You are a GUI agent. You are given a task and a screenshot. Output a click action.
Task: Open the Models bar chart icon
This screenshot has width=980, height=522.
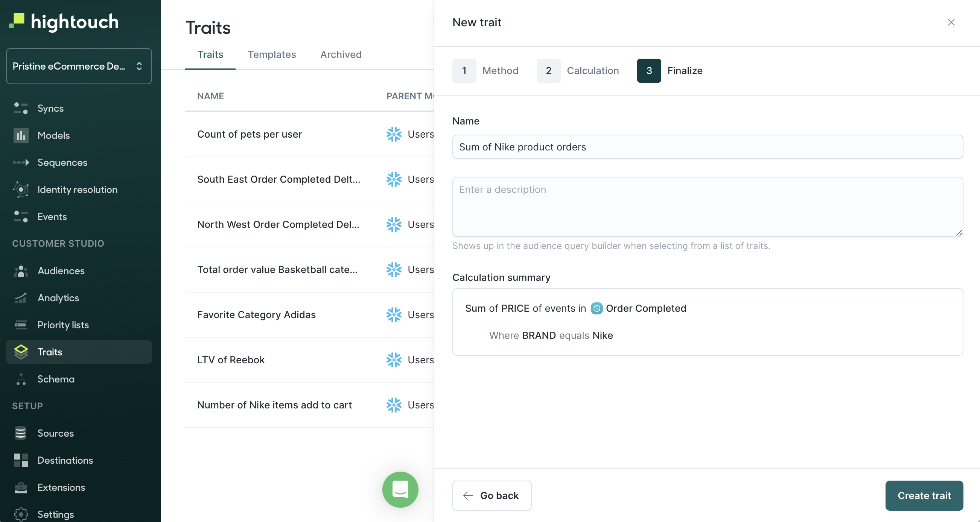[21, 135]
